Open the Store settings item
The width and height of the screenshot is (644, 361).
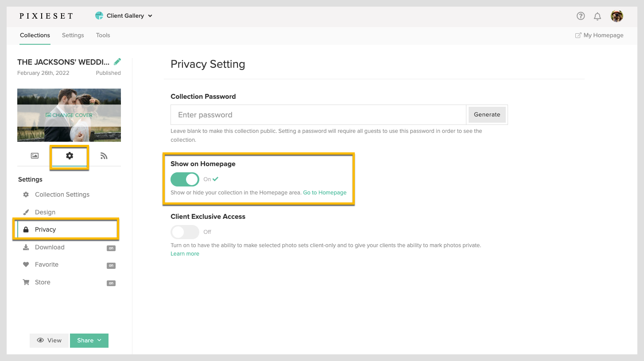tap(43, 282)
